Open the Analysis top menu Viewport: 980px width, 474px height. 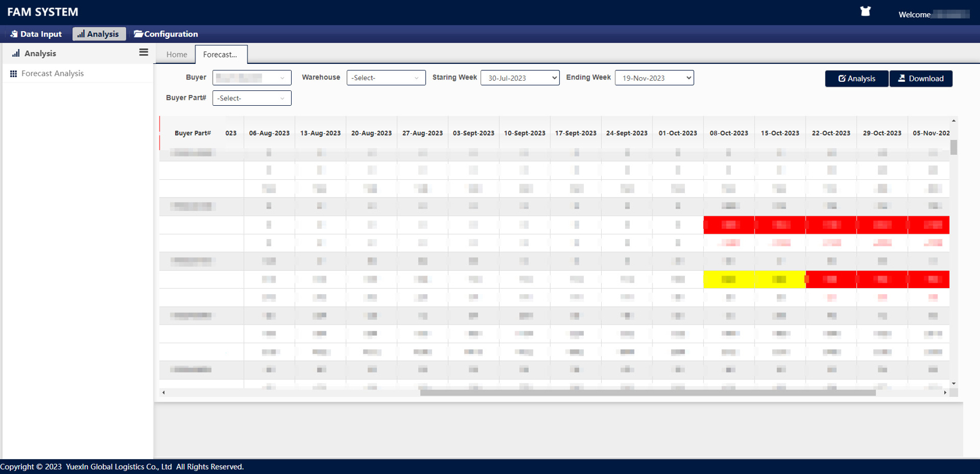coord(99,34)
